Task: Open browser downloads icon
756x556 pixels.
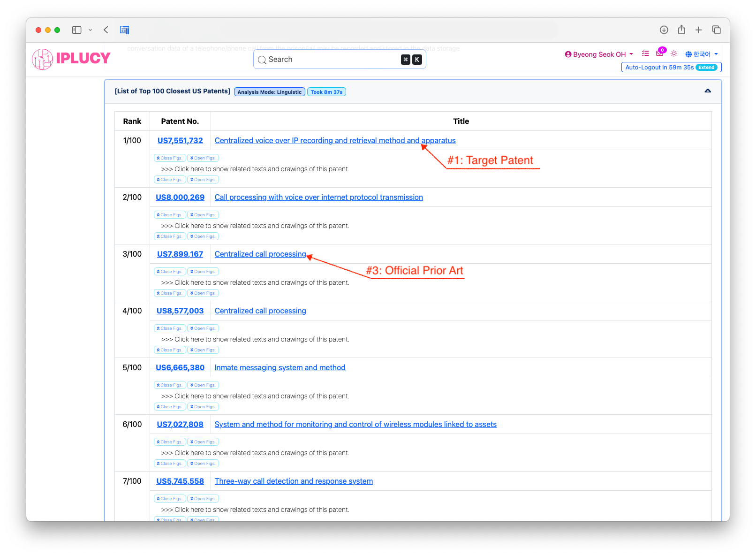Action: coord(664,30)
